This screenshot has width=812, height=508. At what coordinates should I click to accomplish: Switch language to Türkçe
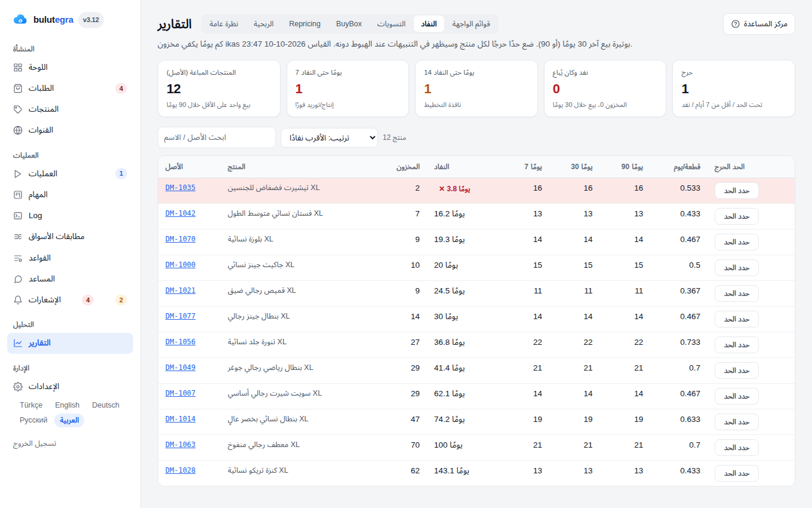(x=31, y=405)
